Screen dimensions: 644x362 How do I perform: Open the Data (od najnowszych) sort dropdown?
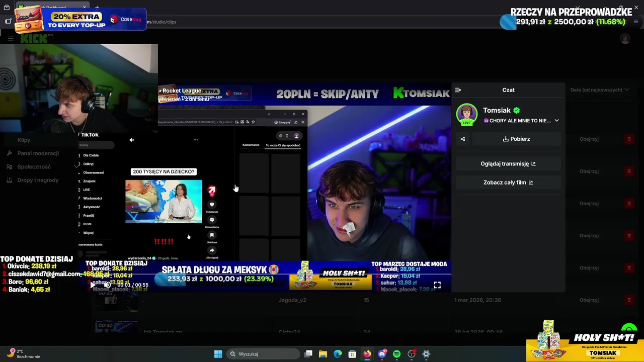pyautogui.click(x=600, y=90)
